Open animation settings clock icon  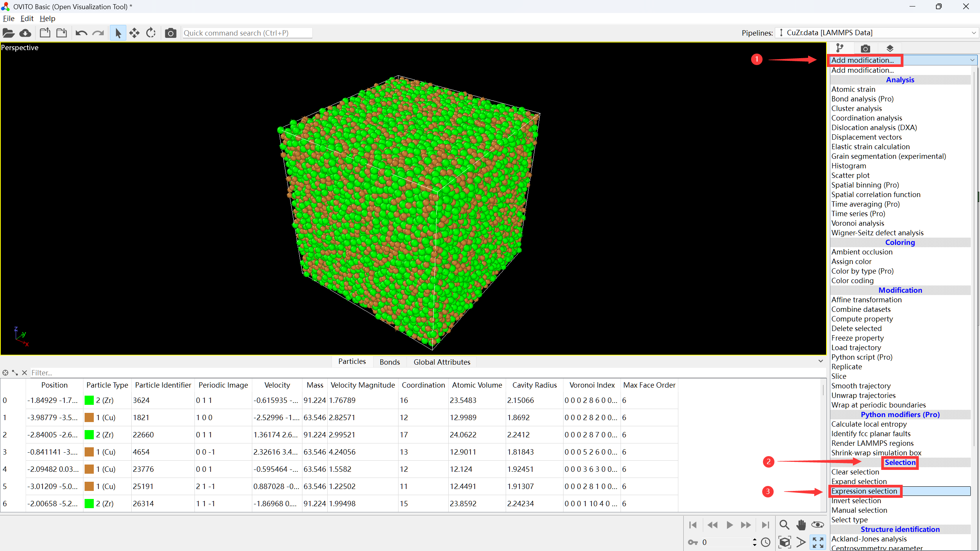click(x=766, y=542)
